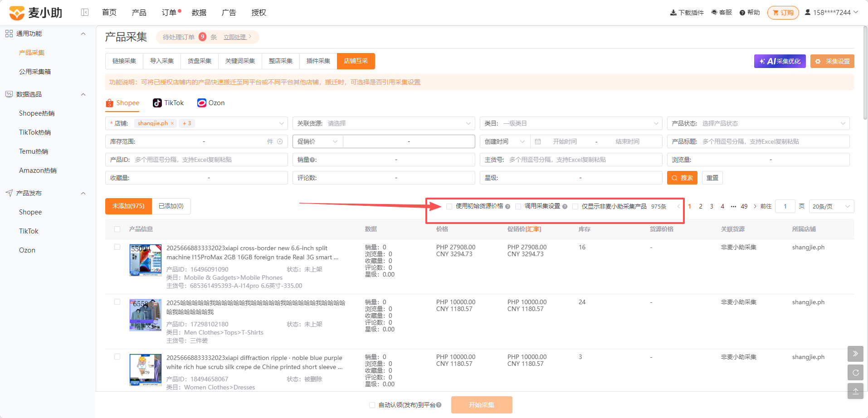Check auto claim to platform checkbox
Image resolution: width=868 pixels, height=418 pixels.
(x=372, y=405)
